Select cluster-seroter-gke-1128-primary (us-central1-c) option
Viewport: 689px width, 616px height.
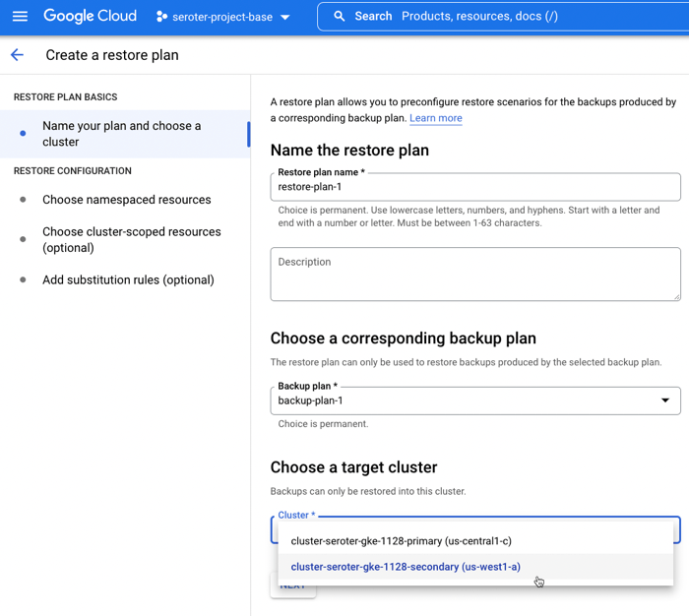[402, 541]
